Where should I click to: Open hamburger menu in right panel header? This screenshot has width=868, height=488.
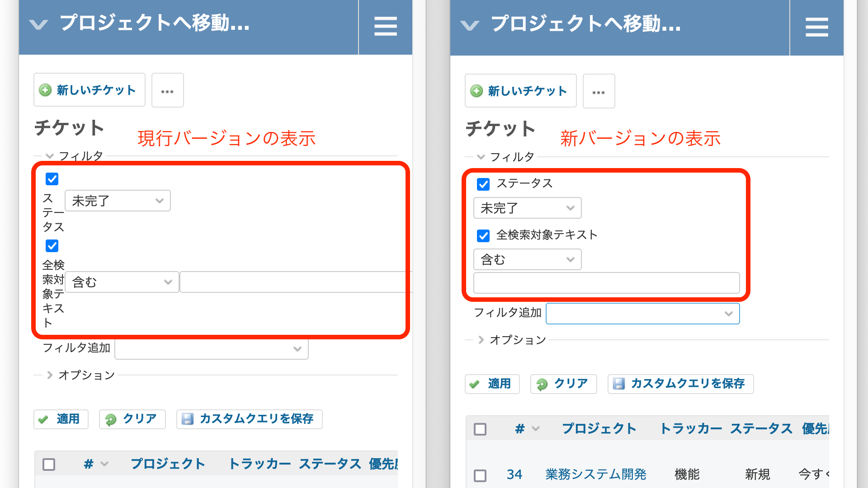click(816, 27)
